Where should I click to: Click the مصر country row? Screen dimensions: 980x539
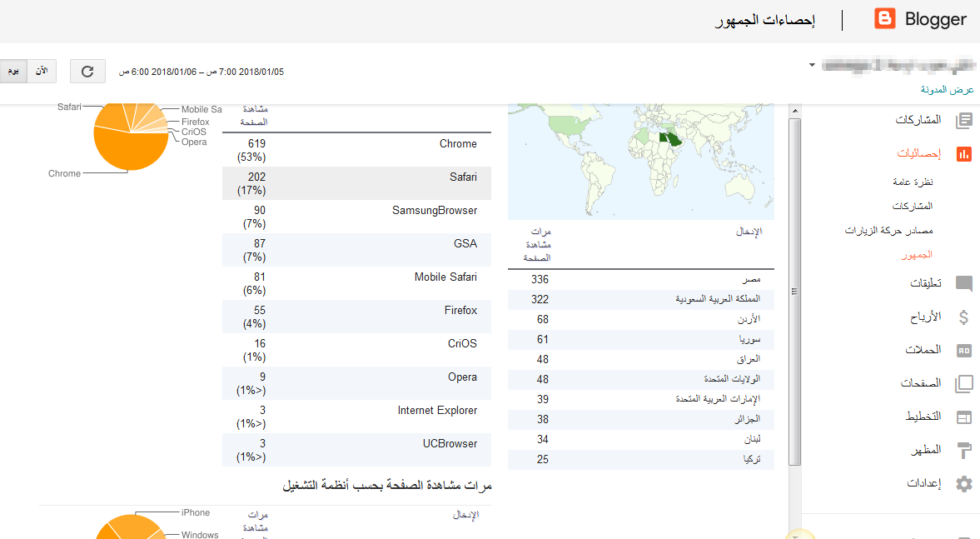coord(640,280)
